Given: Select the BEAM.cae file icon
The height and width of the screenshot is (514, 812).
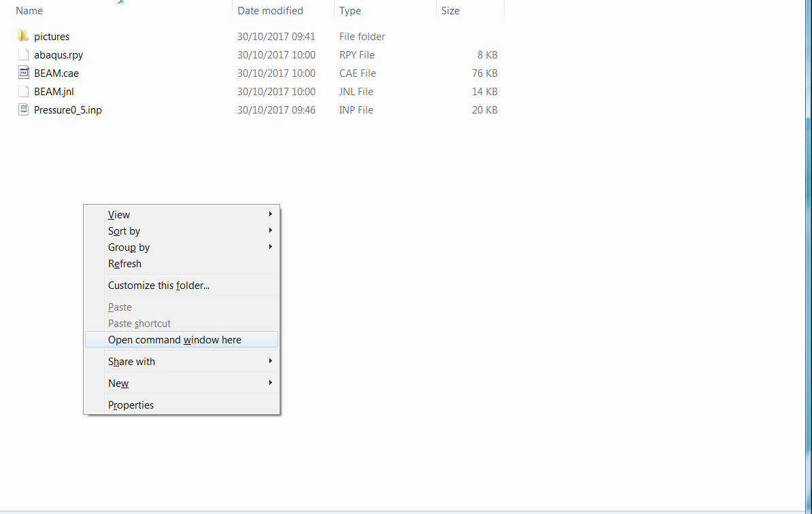Looking at the screenshot, I should click(x=23, y=73).
